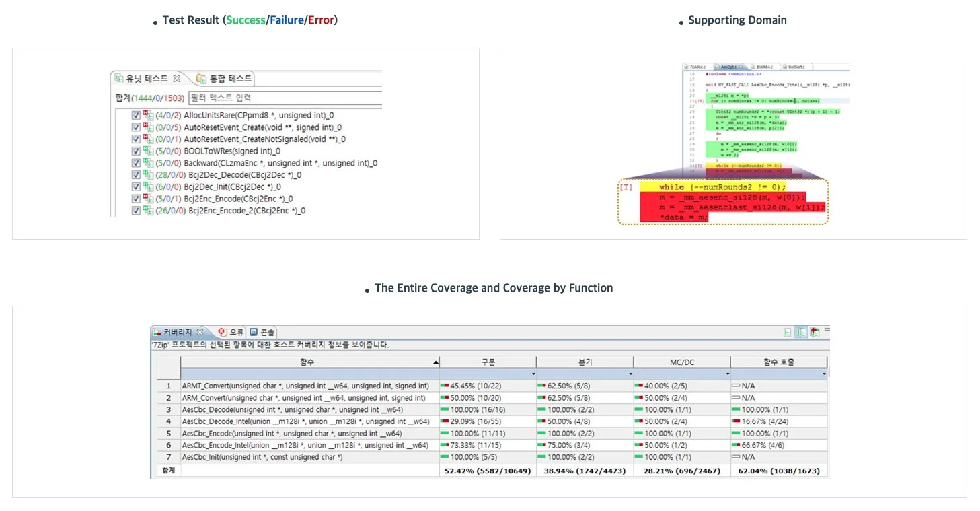Viewport: 980px width, 511px height.
Task: Click the 52.42% (5582/10649) total cell
Action: 488,471
